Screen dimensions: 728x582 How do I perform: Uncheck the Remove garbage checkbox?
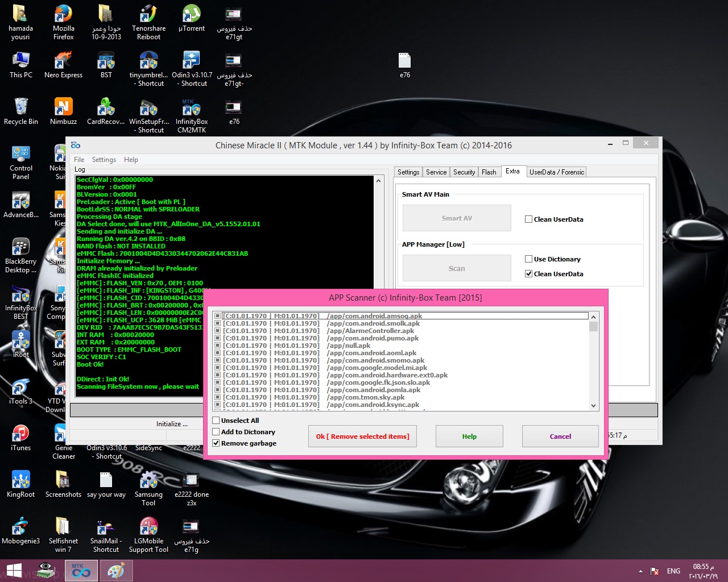point(216,443)
